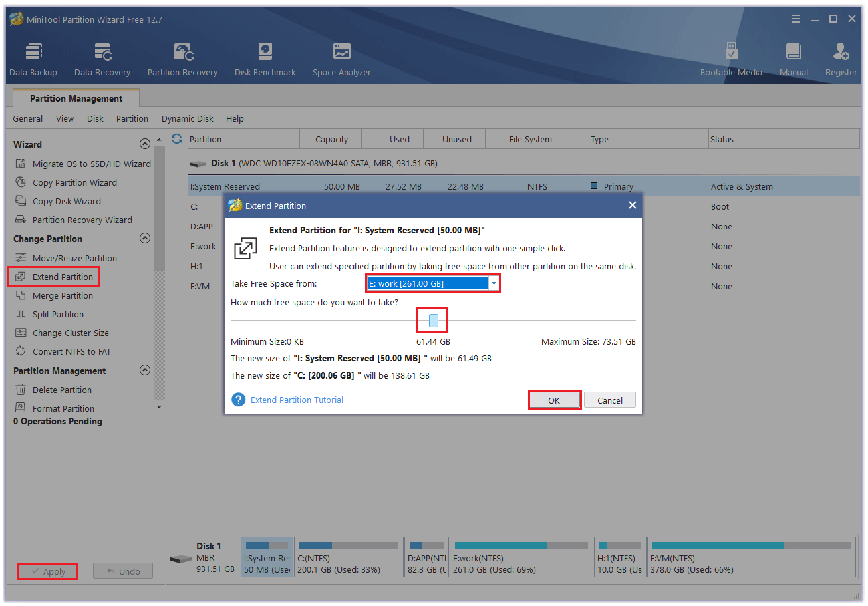Open Partition Recovery tool
The image size is (868, 606).
pyautogui.click(x=182, y=60)
